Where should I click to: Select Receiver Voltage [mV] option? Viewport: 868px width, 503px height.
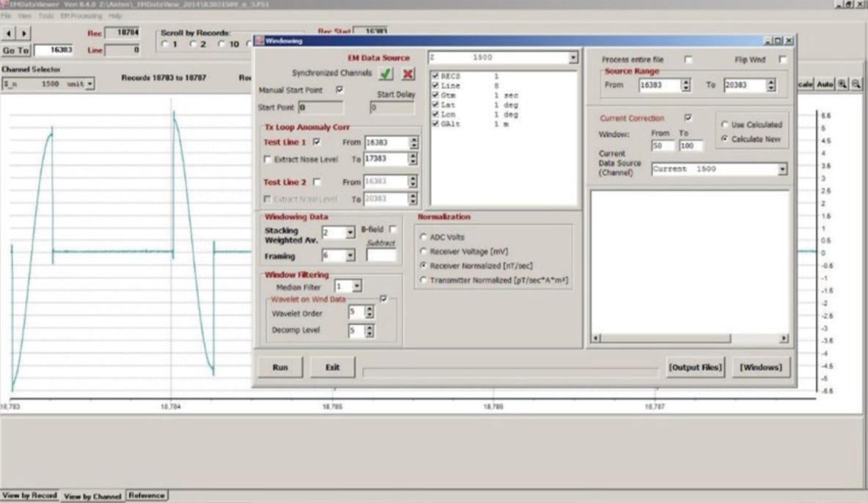(x=424, y=251)
